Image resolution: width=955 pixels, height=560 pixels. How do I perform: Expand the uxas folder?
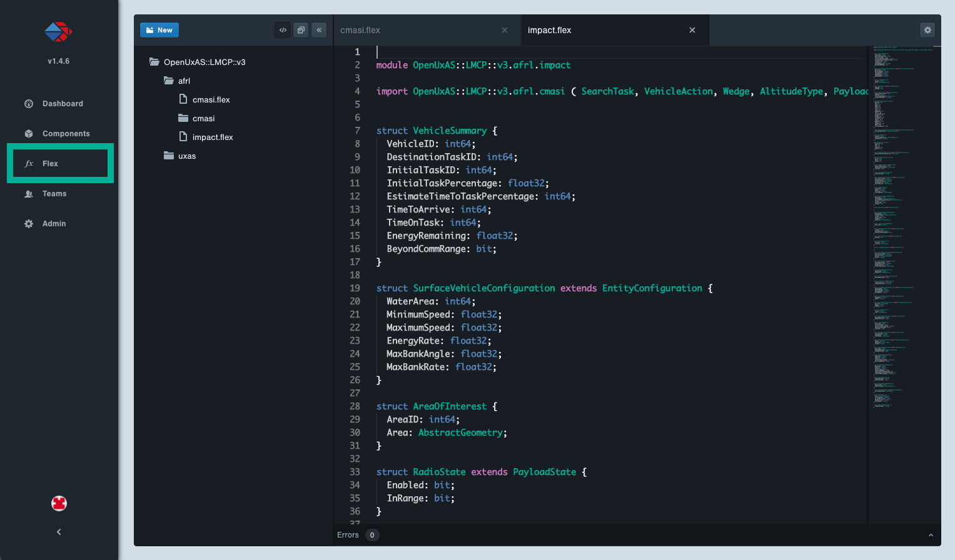186,156
